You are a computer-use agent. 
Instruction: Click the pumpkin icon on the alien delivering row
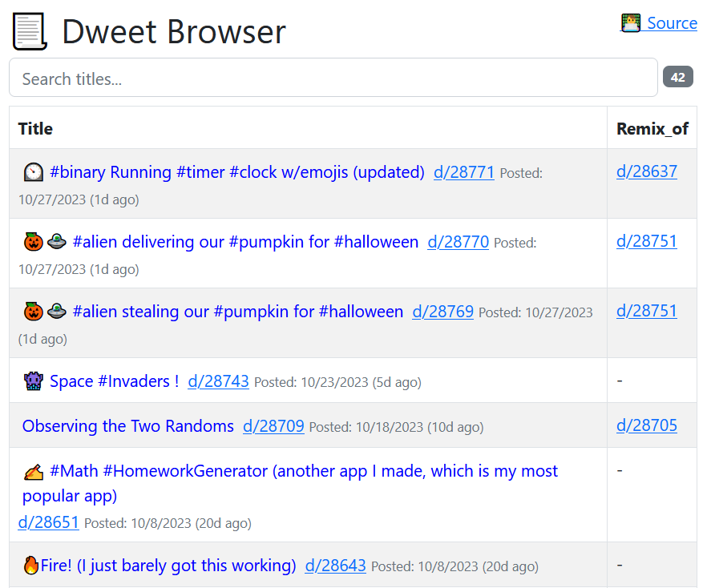(33, 240)
